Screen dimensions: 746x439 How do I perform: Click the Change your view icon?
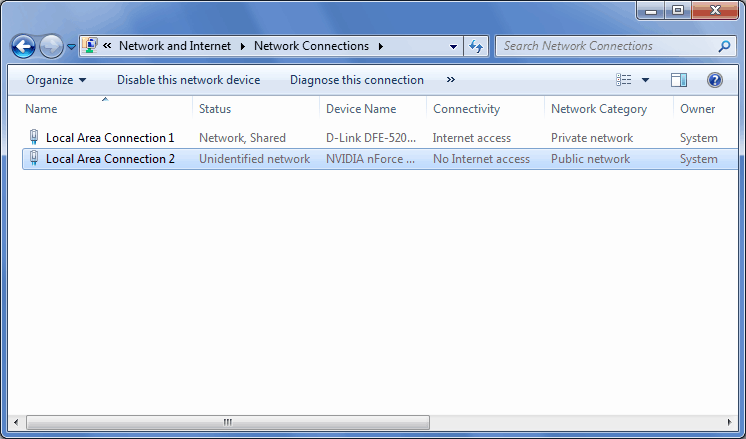point(624,80)
